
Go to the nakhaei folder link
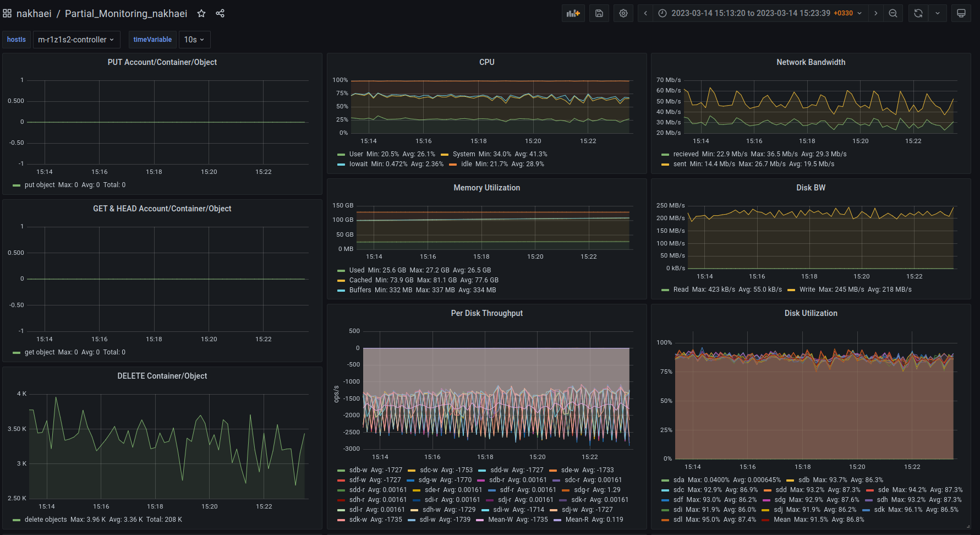[x=34, y=13]
